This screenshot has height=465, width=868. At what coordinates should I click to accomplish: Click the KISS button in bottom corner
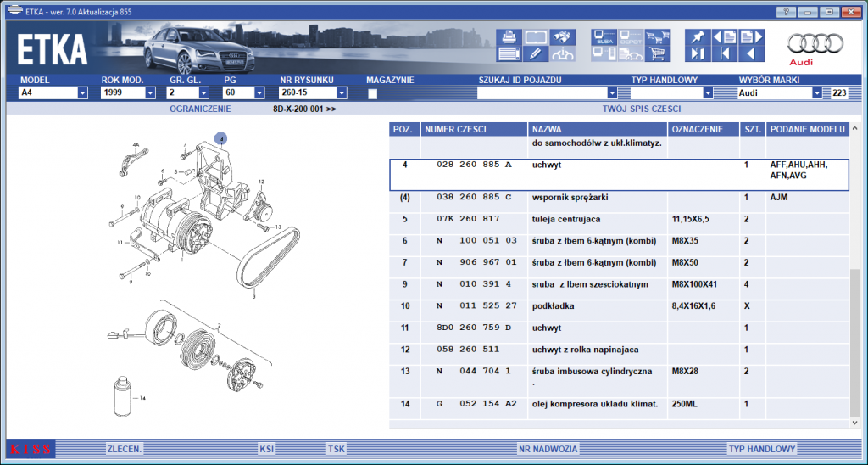point(31,449)
